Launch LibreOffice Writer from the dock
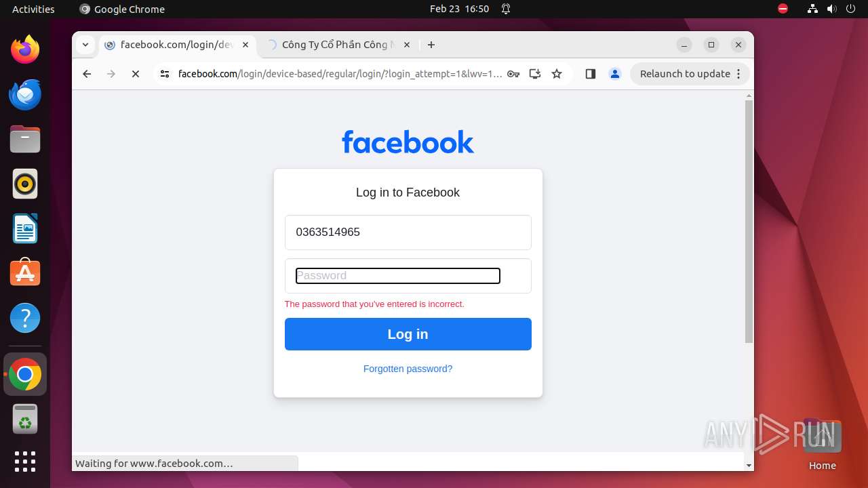The width and height of the screenshot is (868, 488). click(25, 228)
